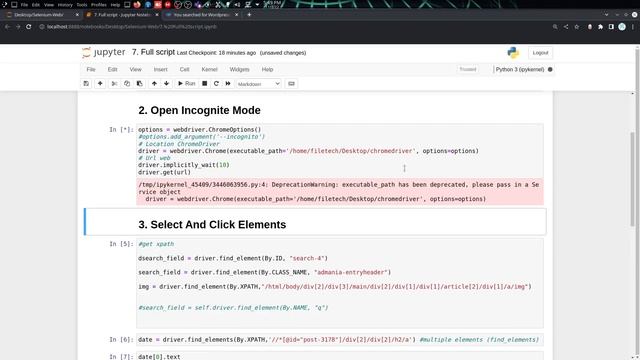This screenshot has height=360, width=640.
Task: Reload the page with the refresh icon
Action: pyautogui.click(x=29, y=27)
